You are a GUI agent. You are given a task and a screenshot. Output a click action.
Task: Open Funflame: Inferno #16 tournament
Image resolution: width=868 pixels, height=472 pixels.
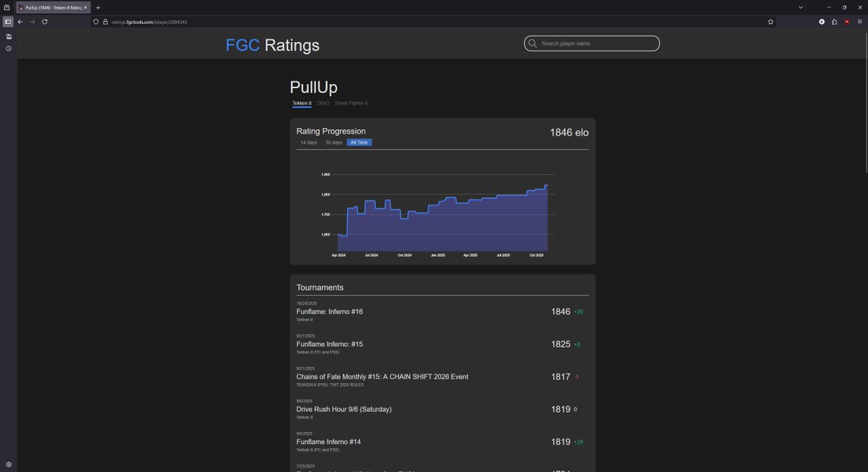(x=330, y=312)
